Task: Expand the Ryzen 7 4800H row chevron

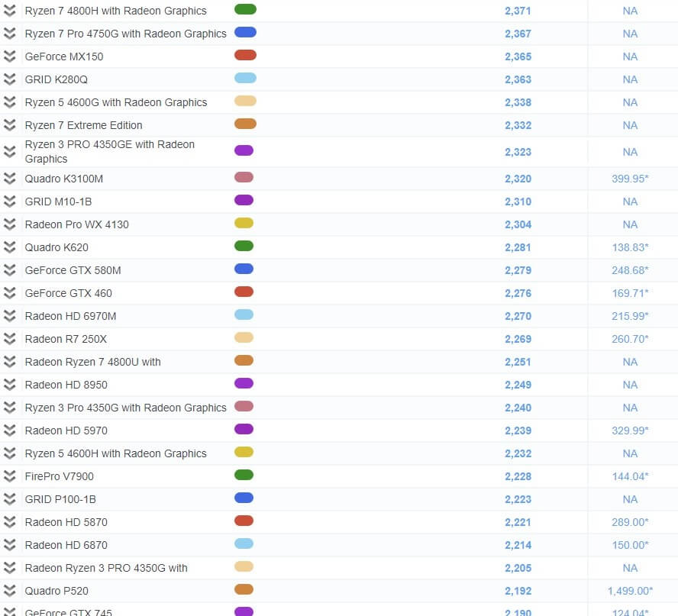Action: coord(9,11)
